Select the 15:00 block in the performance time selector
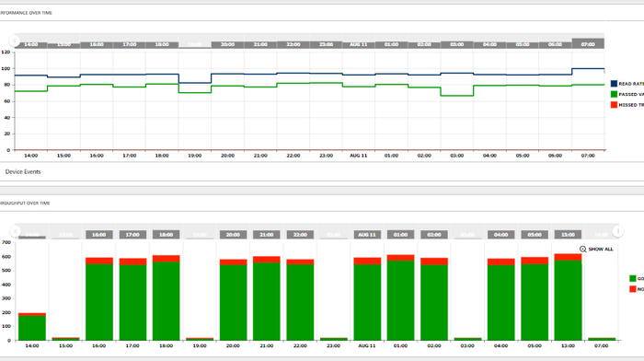This screenshot has height=361, width=644. coord(63,46)
